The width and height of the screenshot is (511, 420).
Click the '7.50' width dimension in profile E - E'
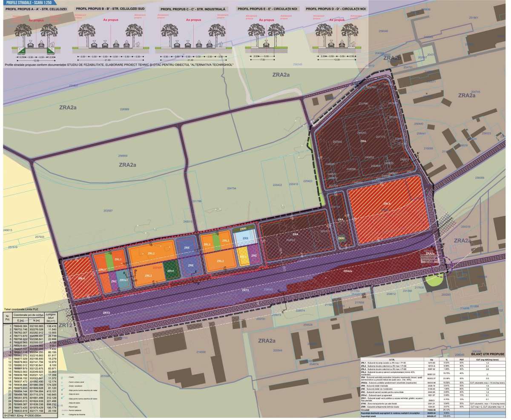(x=263, y=60)
